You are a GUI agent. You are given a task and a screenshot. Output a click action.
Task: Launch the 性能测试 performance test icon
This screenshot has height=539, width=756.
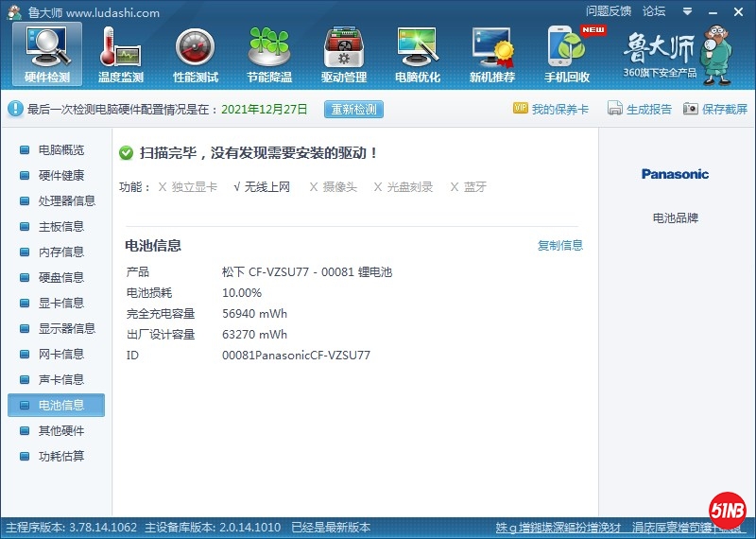(196, 54)
